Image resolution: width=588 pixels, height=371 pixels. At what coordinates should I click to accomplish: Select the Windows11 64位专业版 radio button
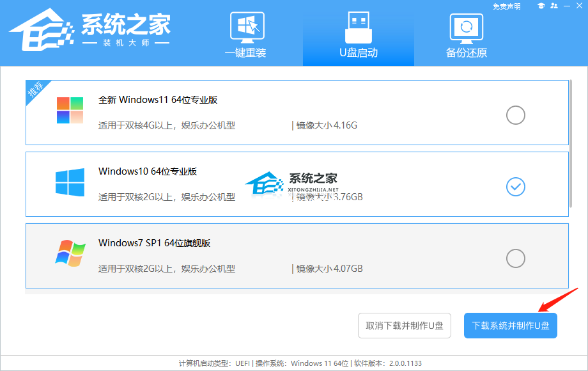coord(515,115)
